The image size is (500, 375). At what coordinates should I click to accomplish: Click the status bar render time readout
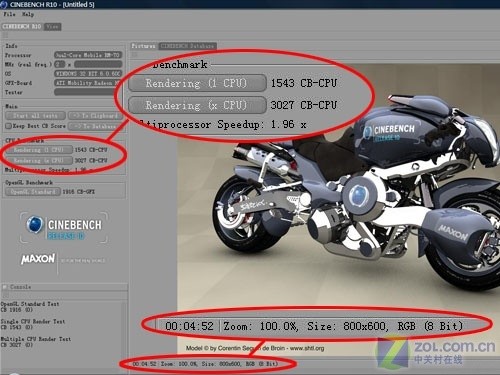(x=144, y=364)
